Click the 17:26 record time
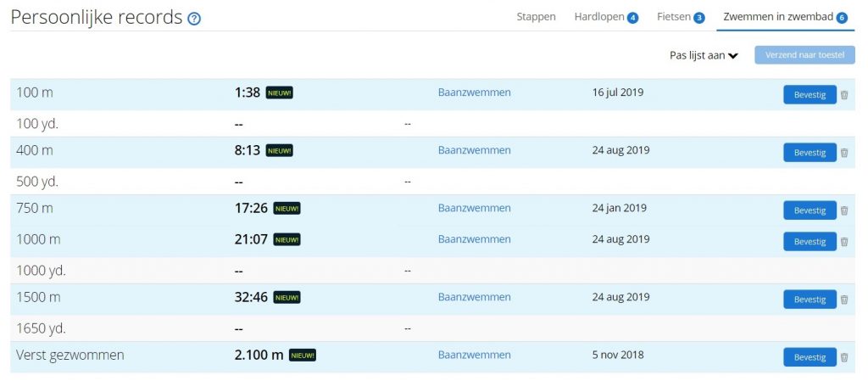 coord(251,208)
